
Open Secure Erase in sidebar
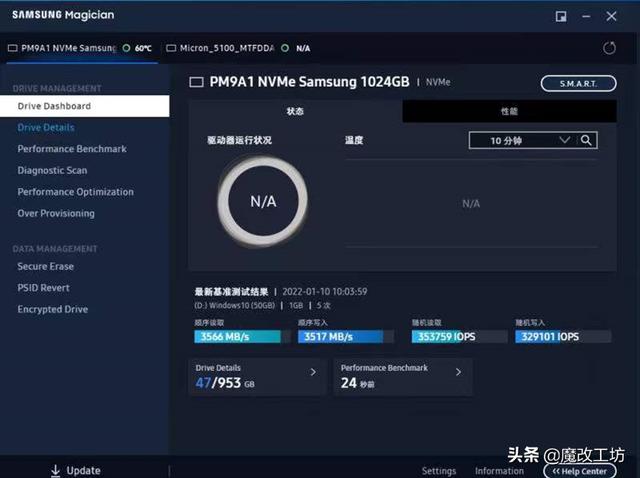[45, 267]
